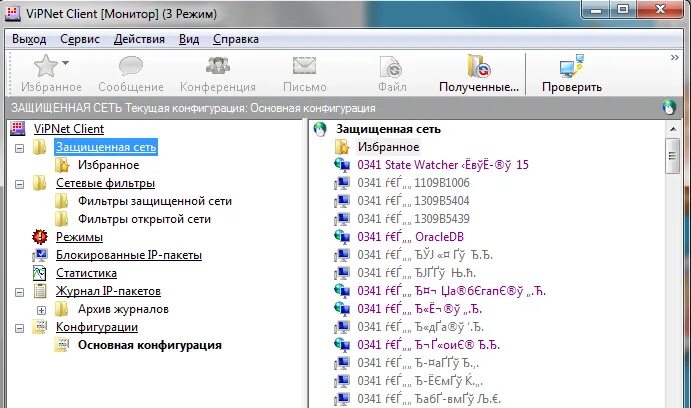Open Фильтры защищенной сети

(155, 201)
